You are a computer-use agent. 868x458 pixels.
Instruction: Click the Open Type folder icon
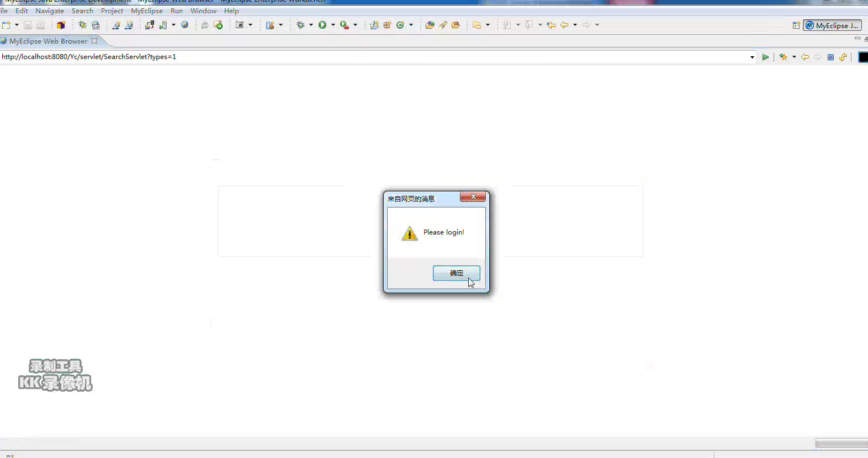point(430,25)
